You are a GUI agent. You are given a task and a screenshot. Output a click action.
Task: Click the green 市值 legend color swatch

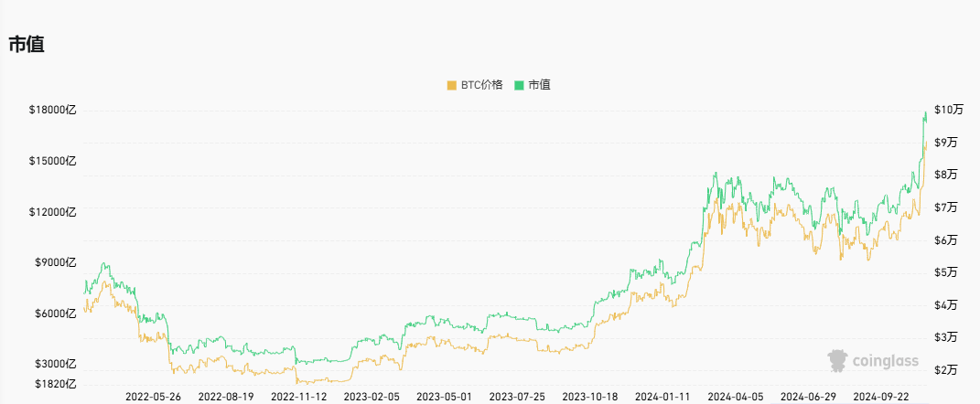[519, 85]
